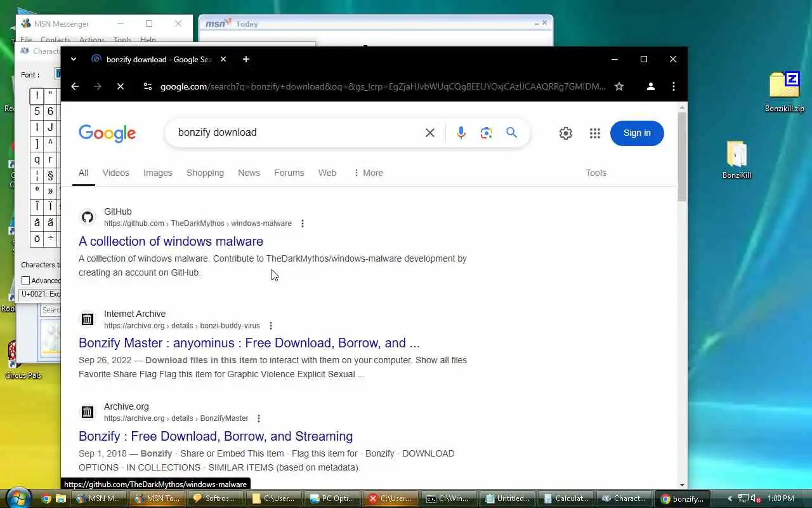
Task: Open the quick launch folder icon
Action: [61, 499]
